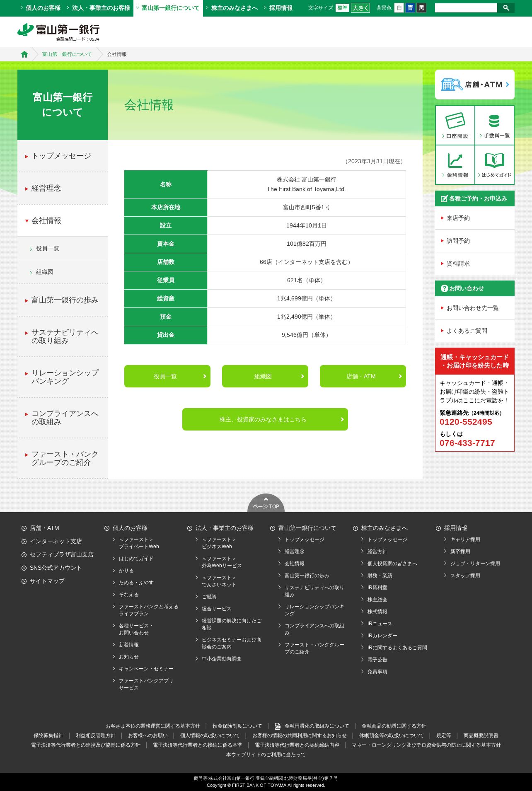Open はじめてガイド book icon tile
This screenshot has width=532, height=791.
(494, 164)
